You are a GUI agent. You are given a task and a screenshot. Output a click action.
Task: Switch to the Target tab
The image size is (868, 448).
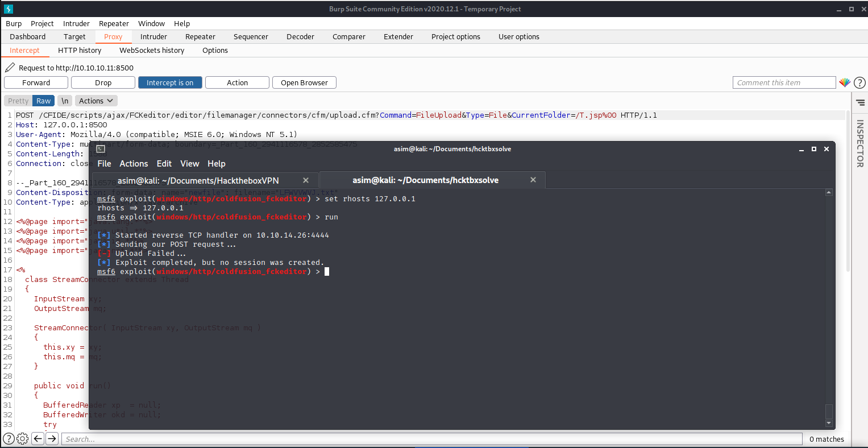(x=74, y=36)
